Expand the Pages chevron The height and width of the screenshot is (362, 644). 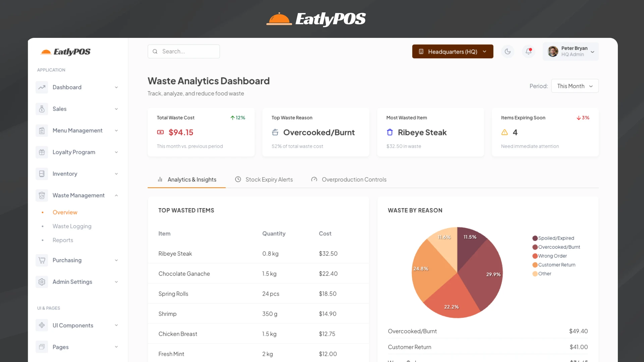(116, 347)
